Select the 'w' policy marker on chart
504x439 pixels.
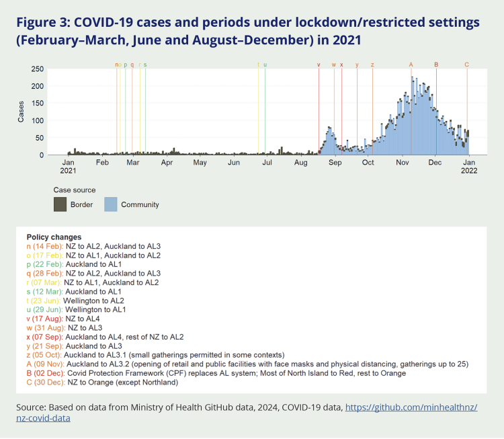tap(334, 65)
